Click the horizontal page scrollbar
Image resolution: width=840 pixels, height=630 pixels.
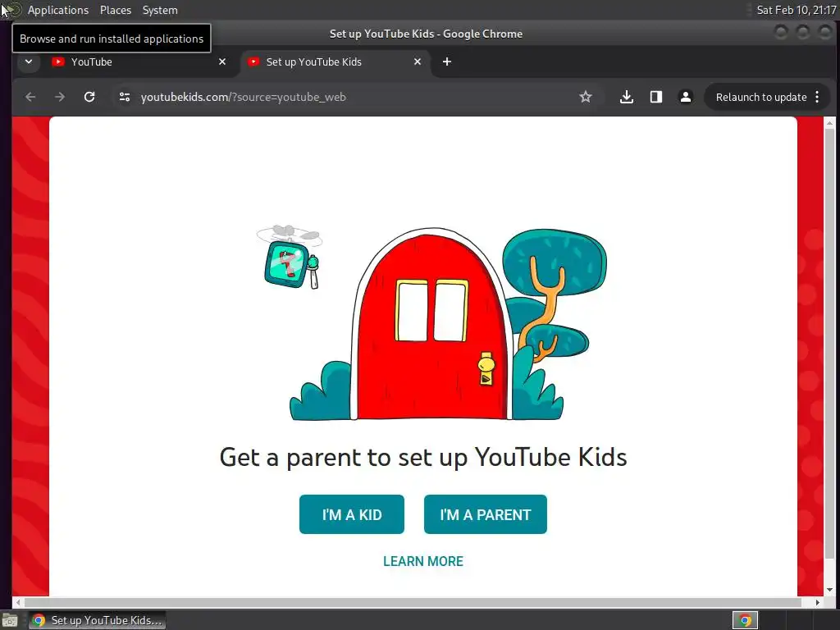point(413,602)
